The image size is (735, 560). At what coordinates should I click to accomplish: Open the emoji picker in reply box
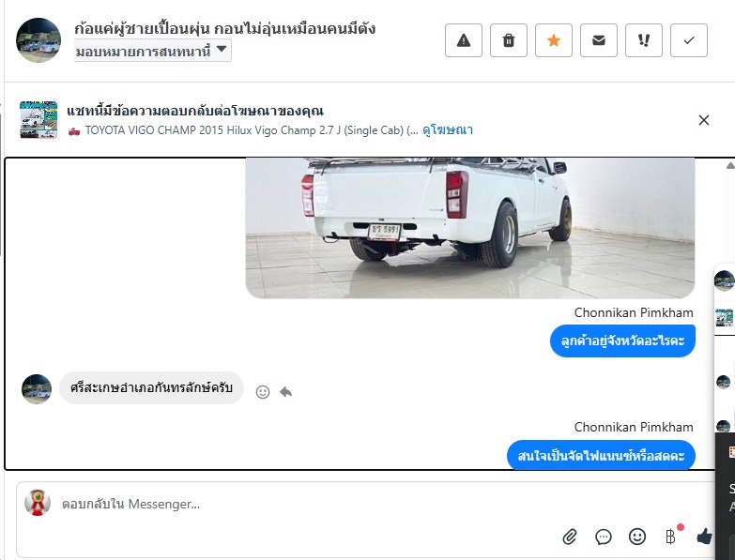[637, 537]
